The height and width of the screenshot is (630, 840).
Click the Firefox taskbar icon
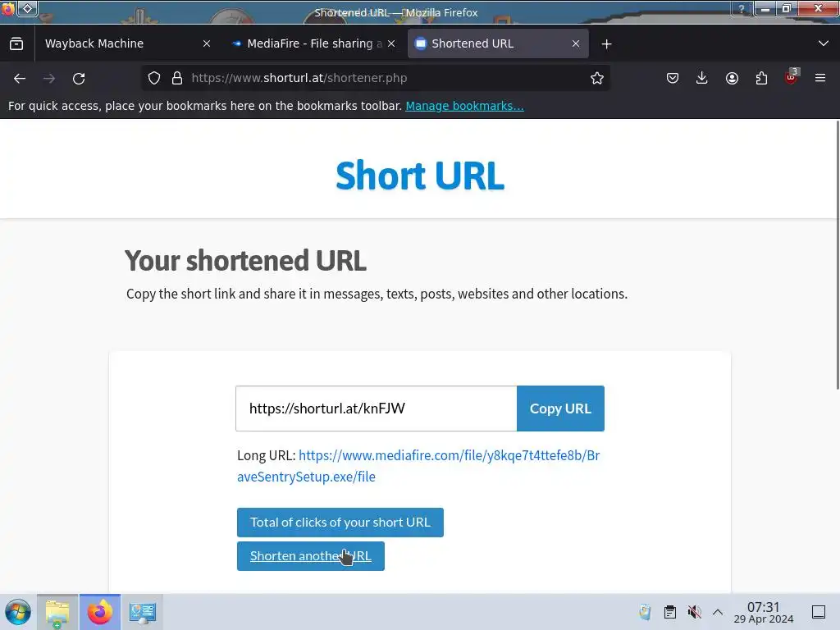click(x=100, y=612)
